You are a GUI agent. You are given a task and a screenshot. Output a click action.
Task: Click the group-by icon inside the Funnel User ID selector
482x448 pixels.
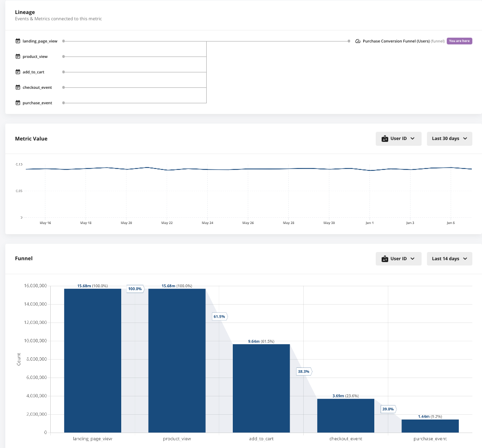click(x=384, y=258)
